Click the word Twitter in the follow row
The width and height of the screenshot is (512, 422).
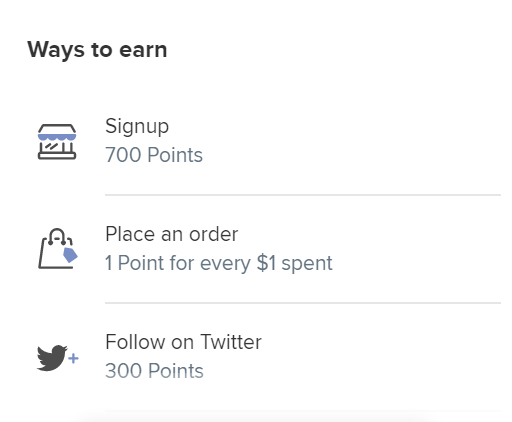[x=231, y=342]
